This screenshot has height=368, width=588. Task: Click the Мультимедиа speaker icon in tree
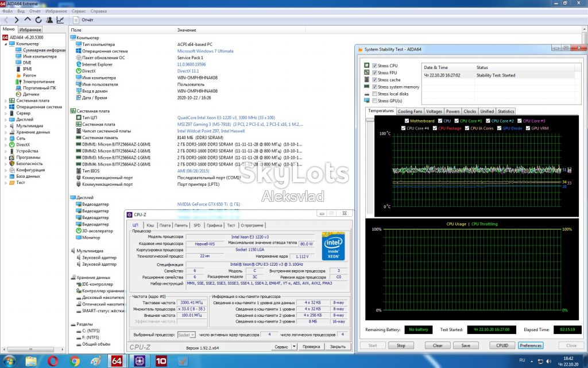12,126
